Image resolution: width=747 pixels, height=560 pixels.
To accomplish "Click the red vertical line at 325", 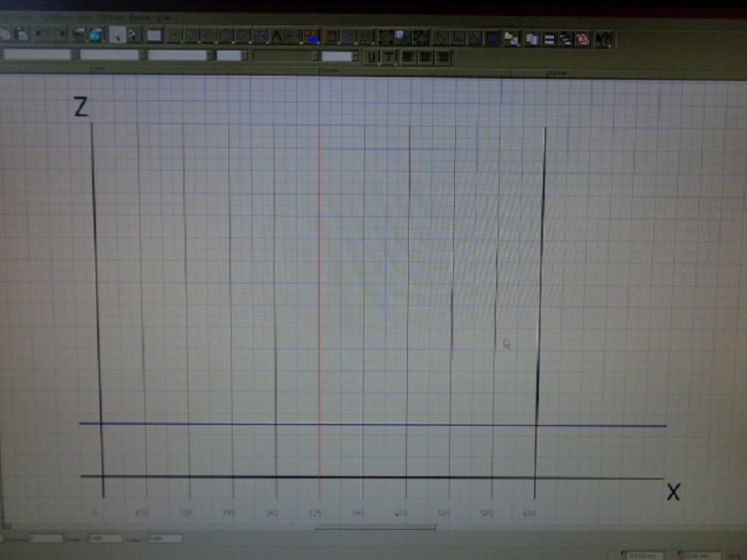I will point(319,294).
